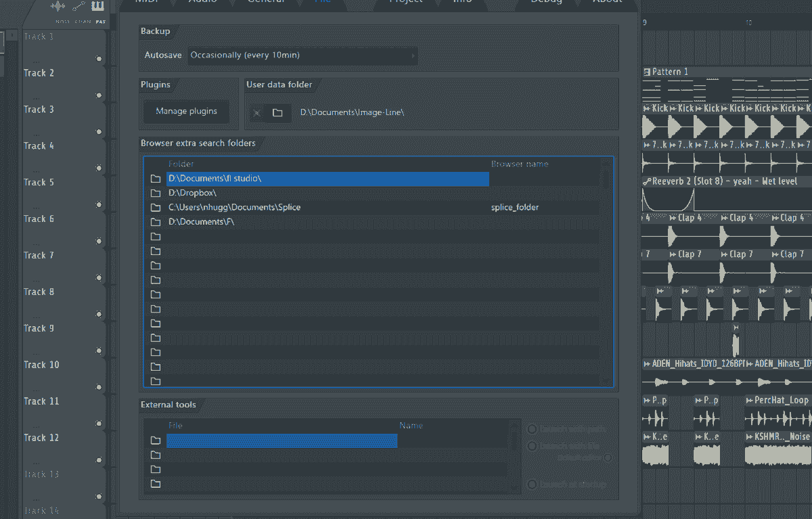The width and height of the screenshot is (812, 519).
Task: Select the PercHat_Loop audio clip waveform
Action: [778, 418]
